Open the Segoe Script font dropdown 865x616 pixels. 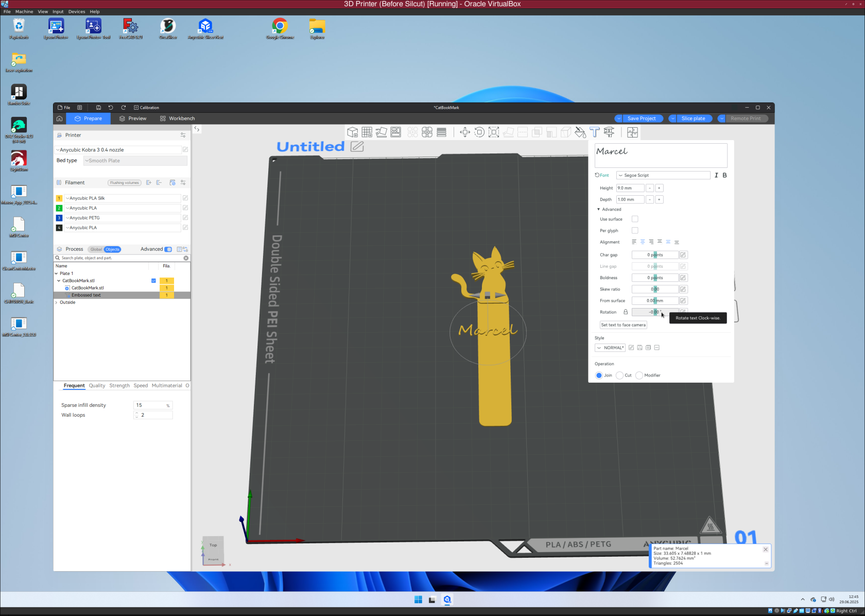point(663,175)
